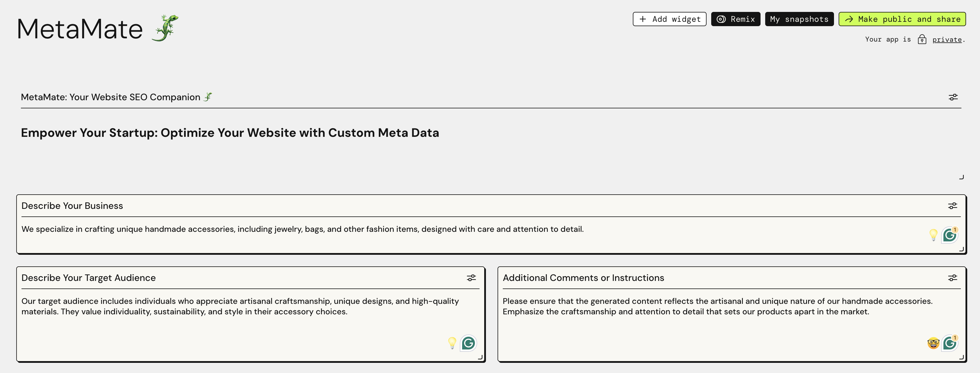
Task: Click Grammarly icon in Additional Comments field
Action: (949, 343)
